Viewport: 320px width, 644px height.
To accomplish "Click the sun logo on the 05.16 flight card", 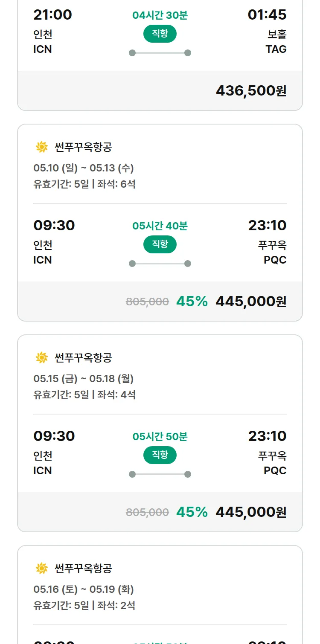I will tap(42, 568).
